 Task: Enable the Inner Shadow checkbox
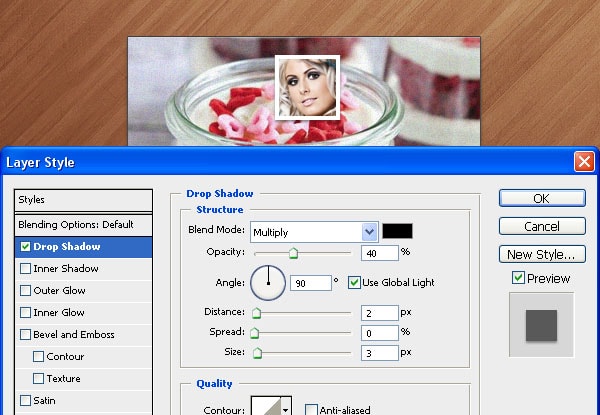(x=25, y=268)
